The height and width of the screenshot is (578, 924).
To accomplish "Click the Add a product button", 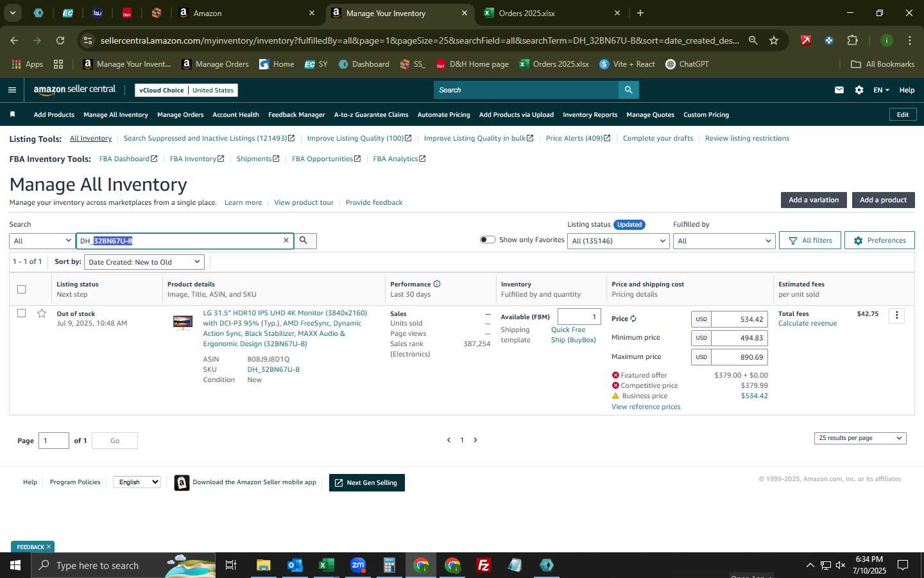I will [883, 200].
